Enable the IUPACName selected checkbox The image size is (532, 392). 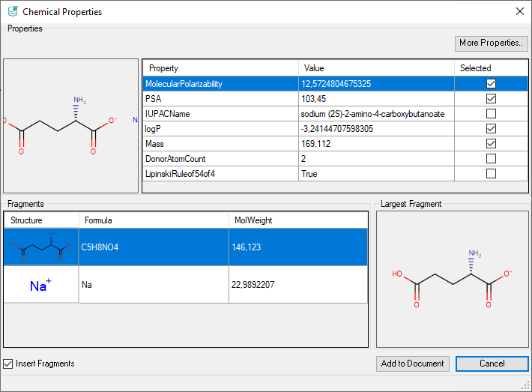(492, 114)
